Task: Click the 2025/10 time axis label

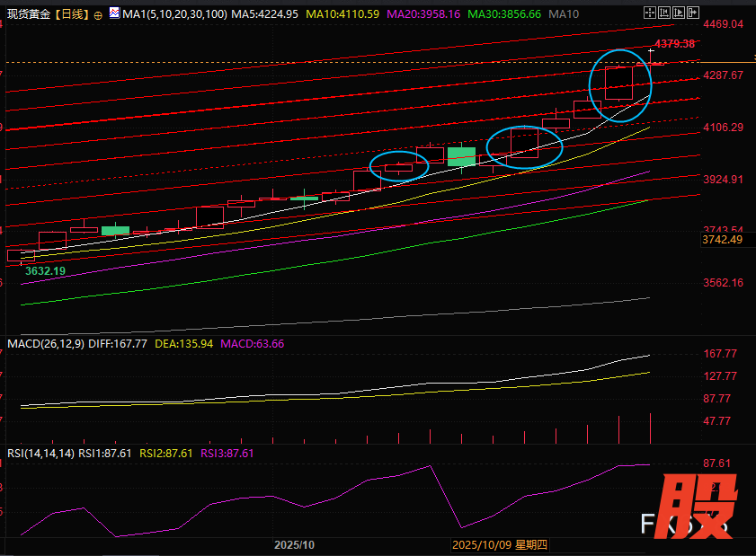Action: tap(293, 545)
